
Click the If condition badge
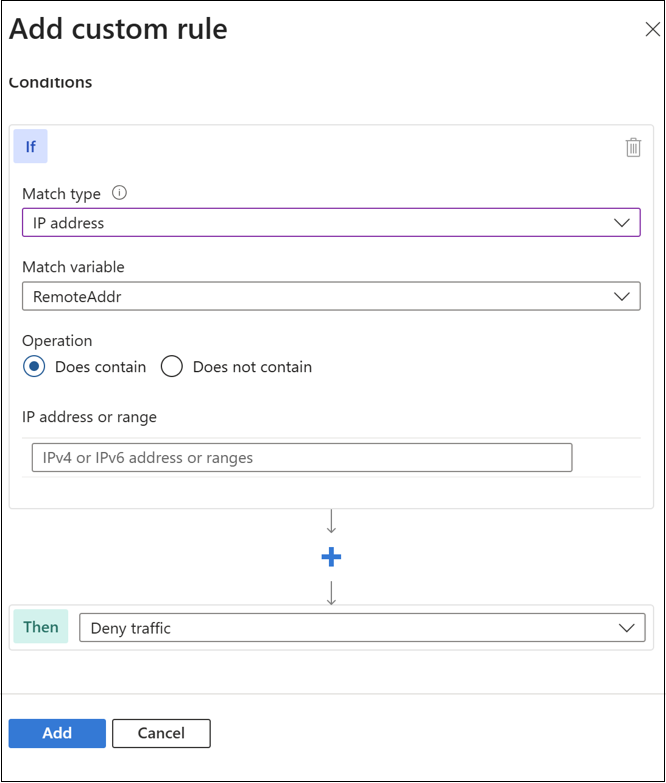[30, 147]
